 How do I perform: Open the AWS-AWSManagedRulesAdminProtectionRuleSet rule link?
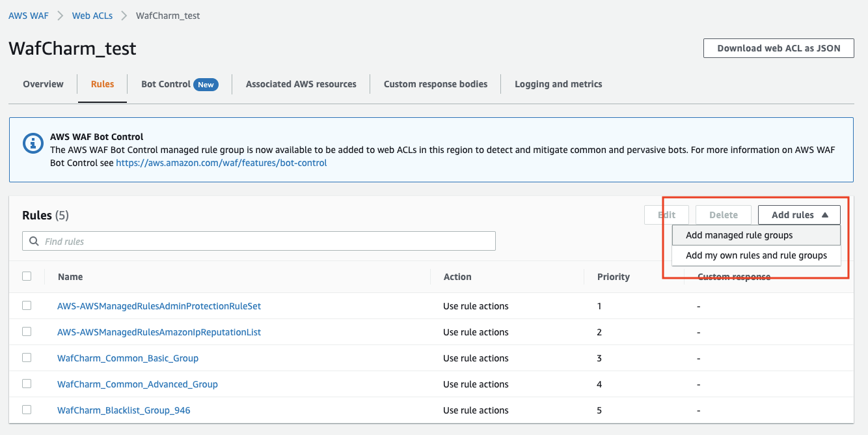coord(159,305)
